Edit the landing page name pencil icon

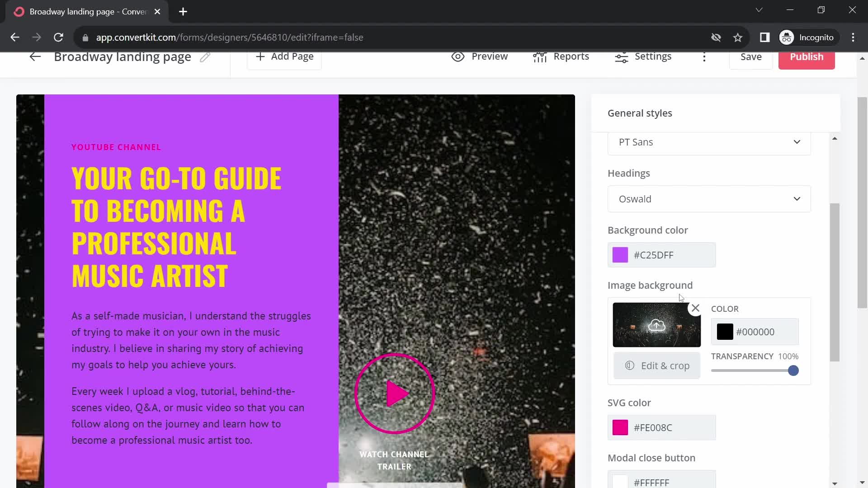pos(205,57)
